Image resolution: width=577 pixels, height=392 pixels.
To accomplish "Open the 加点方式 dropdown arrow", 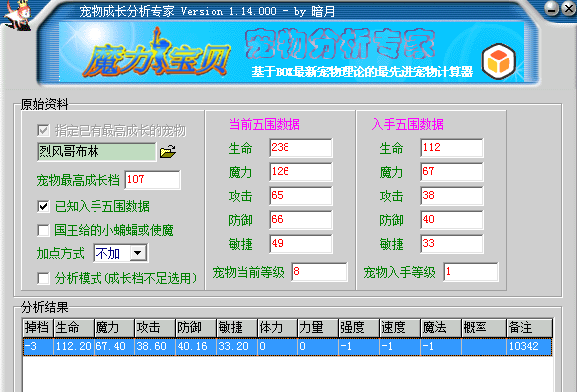I will click(x=138, y=253).
